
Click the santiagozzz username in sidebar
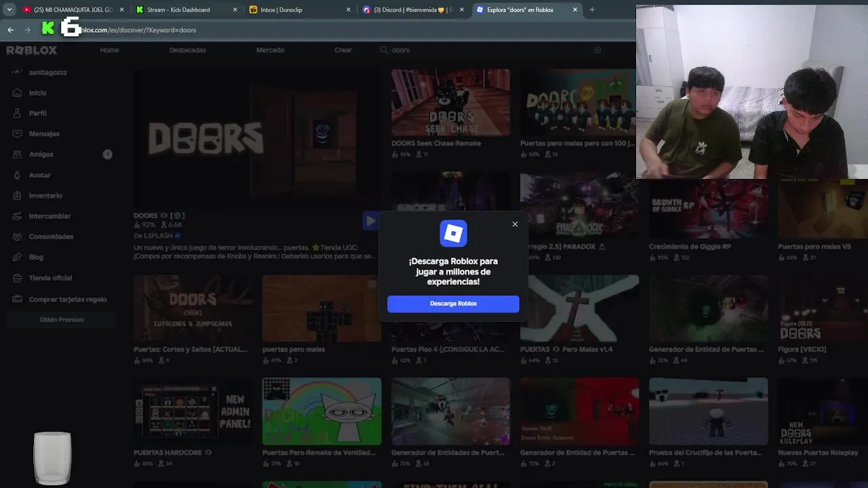coord(47,73)
